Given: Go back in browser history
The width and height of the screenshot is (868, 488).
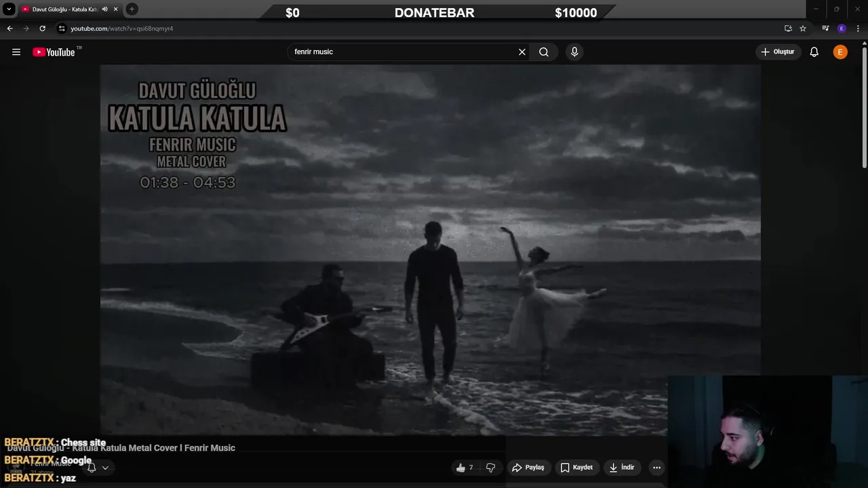Looking at the screenshot, I should click(x=9, y=28).
